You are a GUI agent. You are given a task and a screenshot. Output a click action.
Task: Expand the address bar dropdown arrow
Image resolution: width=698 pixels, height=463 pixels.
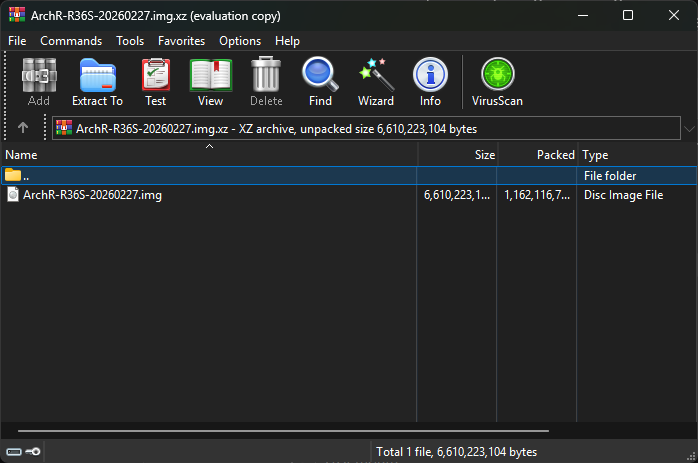point(689,129)
